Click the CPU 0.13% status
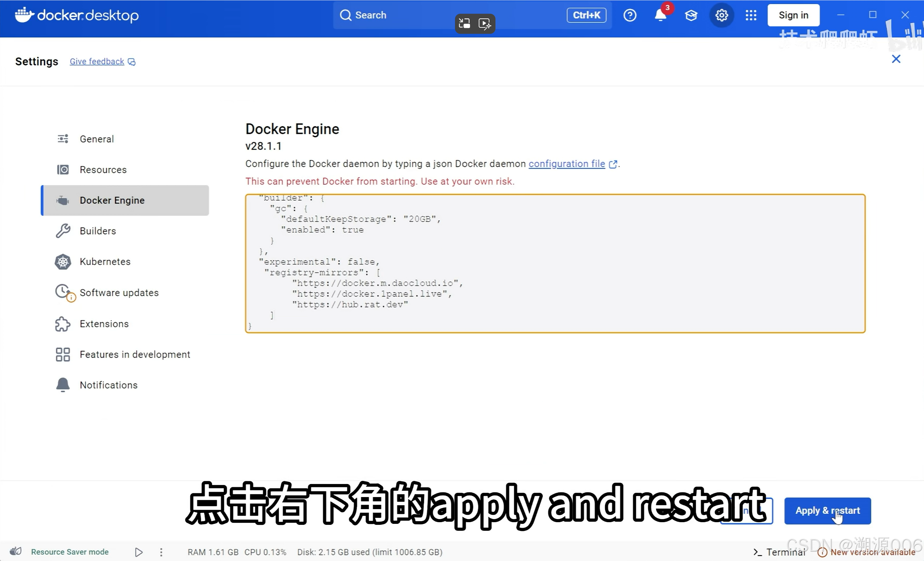This screenshot has height=561, width=924. point(266,552)
